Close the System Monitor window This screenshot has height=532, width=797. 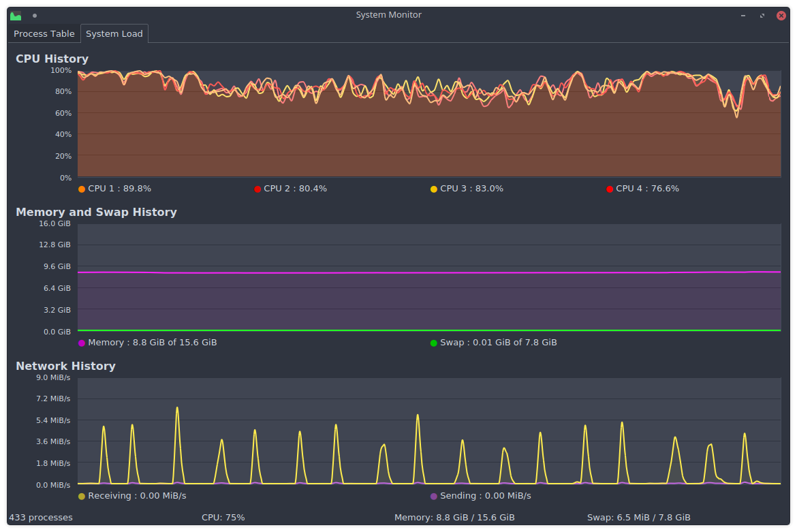(x=781, y=15)
